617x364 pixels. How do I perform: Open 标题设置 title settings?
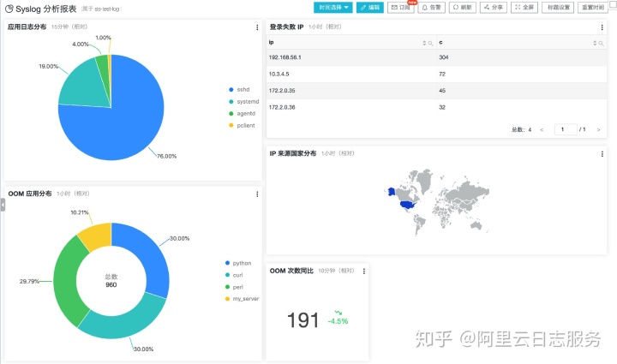[558, 8]
